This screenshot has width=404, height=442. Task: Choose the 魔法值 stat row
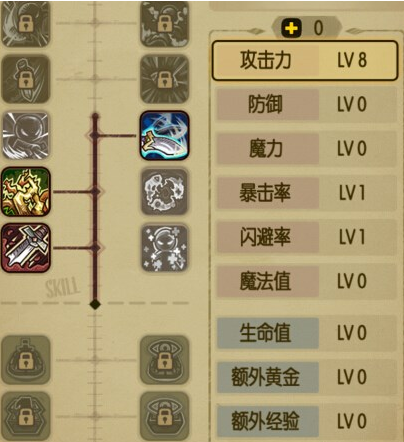pos(307,281)
